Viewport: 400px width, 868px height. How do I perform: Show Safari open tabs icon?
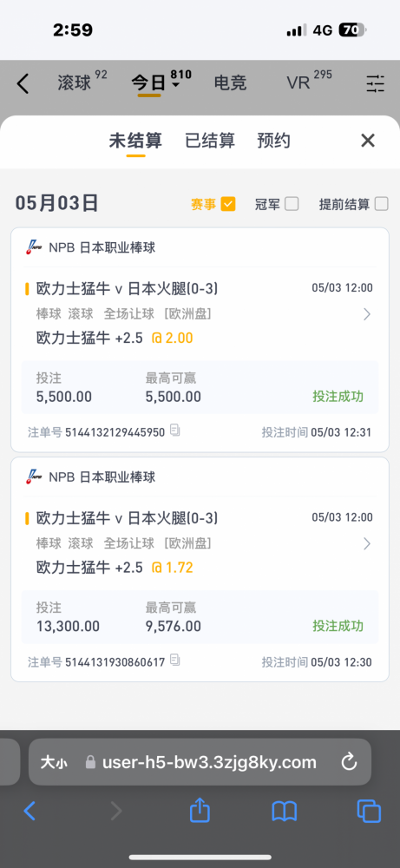click(x=369, y=812)
